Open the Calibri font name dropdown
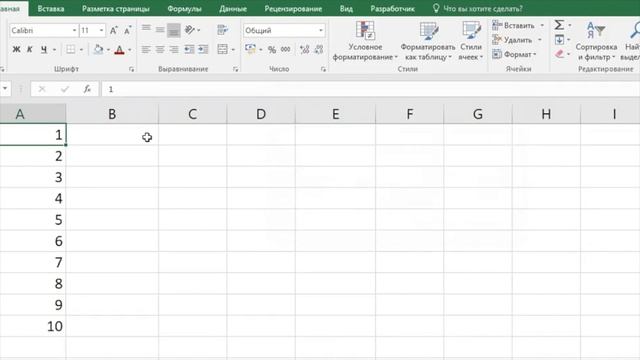Viewport: 640px width, 360px height. click(x=74, y=31)
